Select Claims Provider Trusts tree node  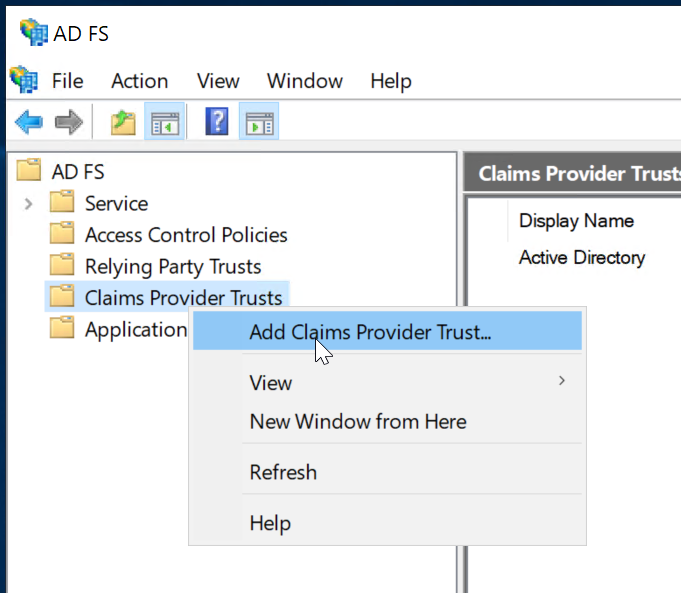(x=183, y=298)
